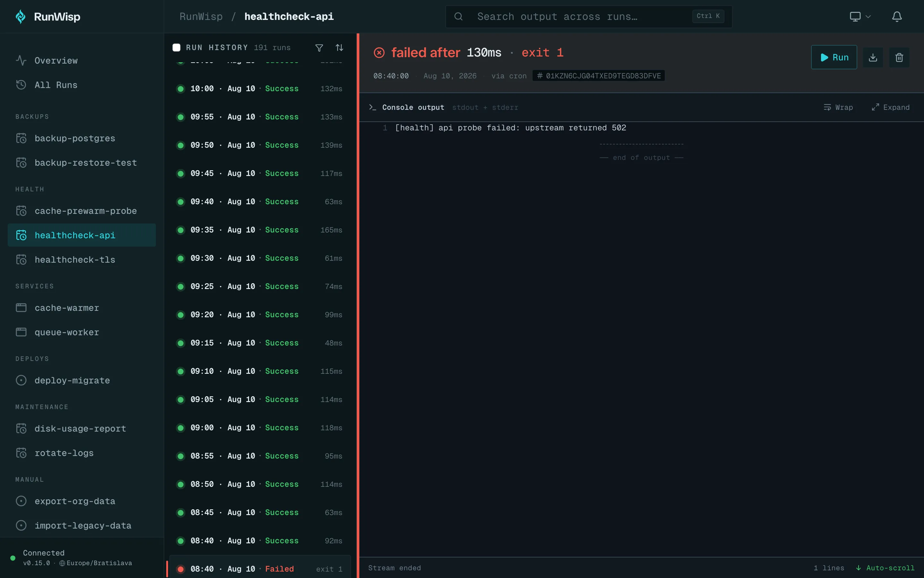Click the Europe/Bratislava timezone label
Viewport: 924px width, 578px height.
[x=99, y=563]
